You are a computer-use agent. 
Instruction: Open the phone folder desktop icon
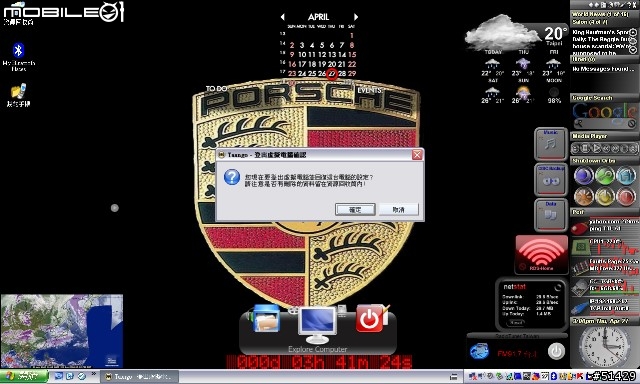click(x=18, y=95)
